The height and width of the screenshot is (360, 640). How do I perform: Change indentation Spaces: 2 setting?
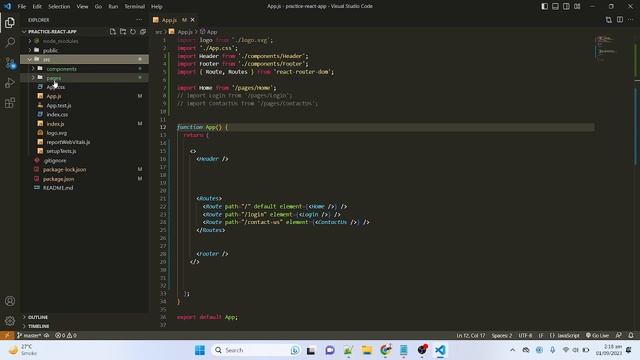click(x=502, y=335)
